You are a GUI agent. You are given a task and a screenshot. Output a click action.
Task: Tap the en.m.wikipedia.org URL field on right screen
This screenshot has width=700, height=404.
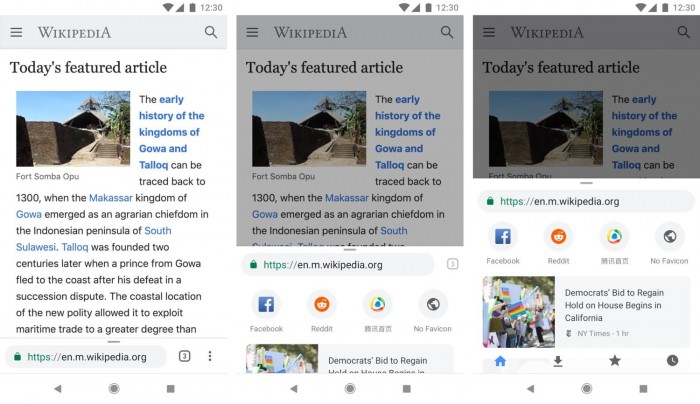(586, 201)
